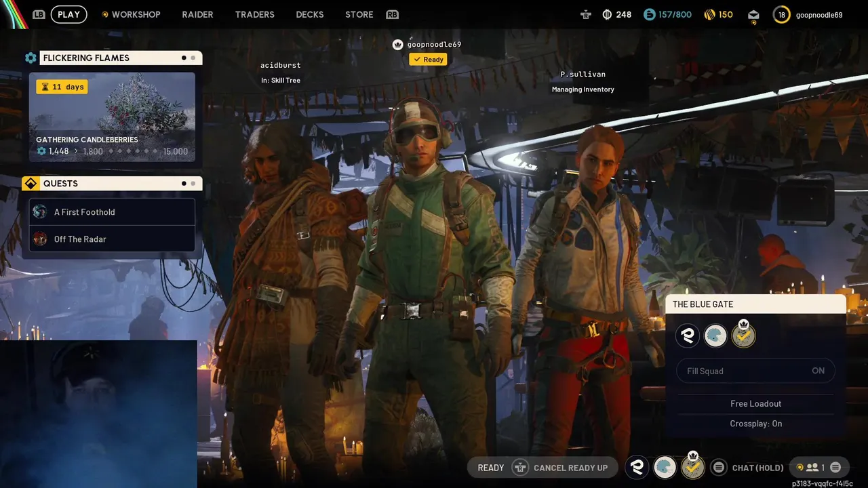Viewport: 868px width, 488px height.
Task: Select the P.sullivan player nameplate
Action: [x=583, y=74]
